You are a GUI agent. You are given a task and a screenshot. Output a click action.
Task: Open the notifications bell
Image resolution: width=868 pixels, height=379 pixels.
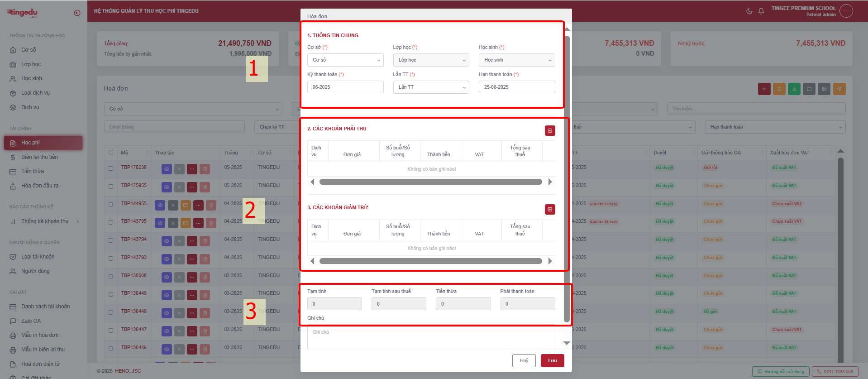coord(761,11)
